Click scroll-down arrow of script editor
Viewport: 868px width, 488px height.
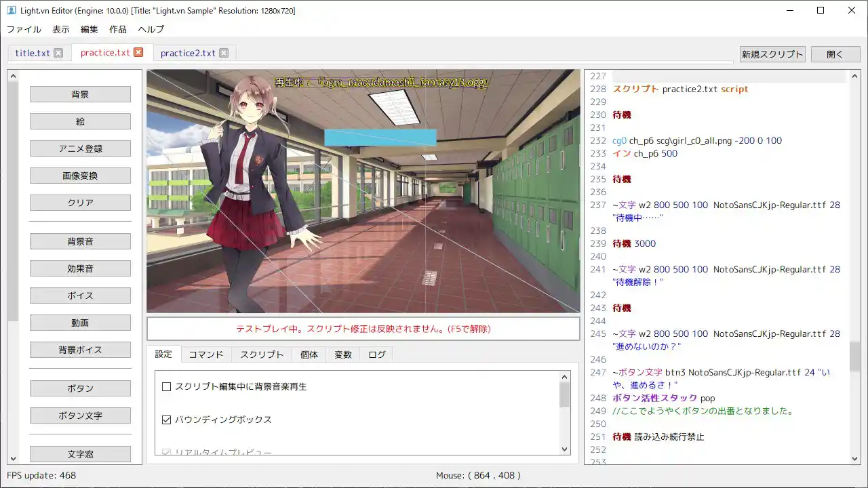[854, 458]
